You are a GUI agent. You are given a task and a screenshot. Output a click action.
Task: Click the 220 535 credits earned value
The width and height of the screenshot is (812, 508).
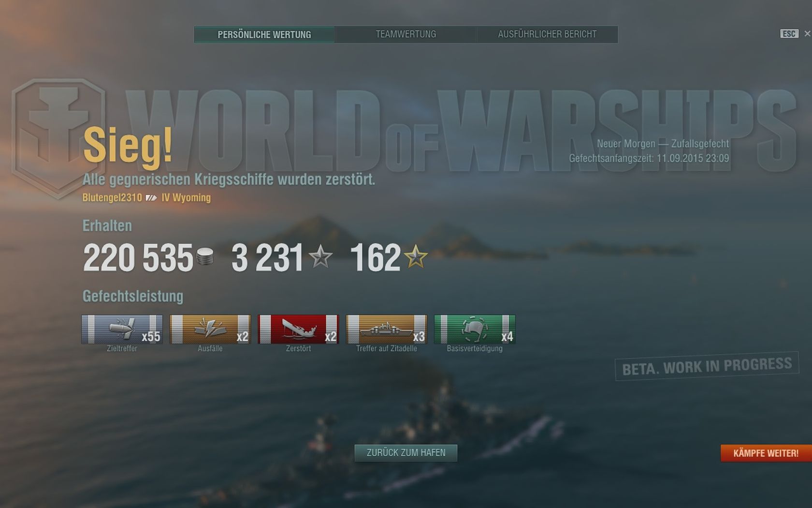pos(138,257)
